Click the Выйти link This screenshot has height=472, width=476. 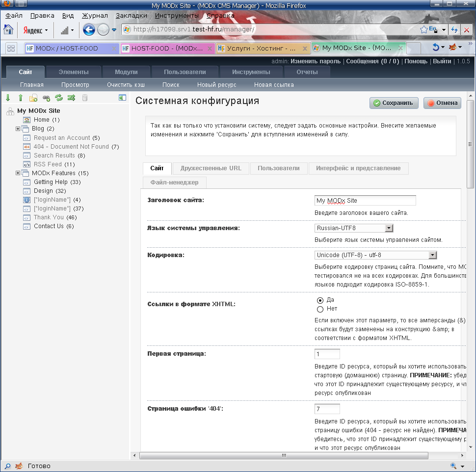(442, 61)
